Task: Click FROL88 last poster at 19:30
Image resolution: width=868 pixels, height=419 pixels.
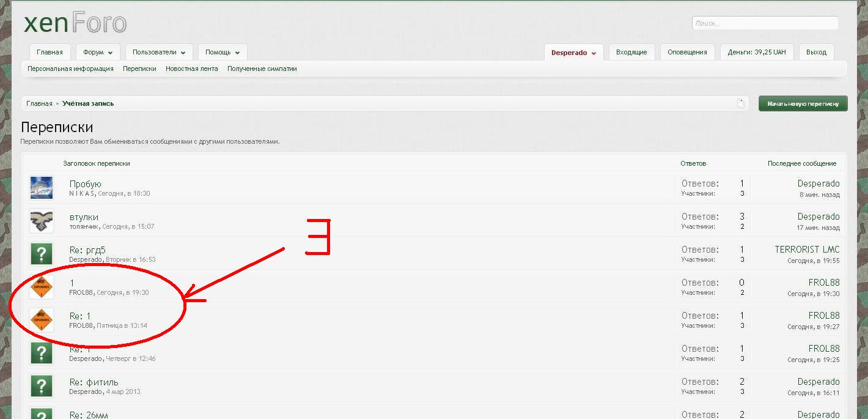Action: (824, 283)
